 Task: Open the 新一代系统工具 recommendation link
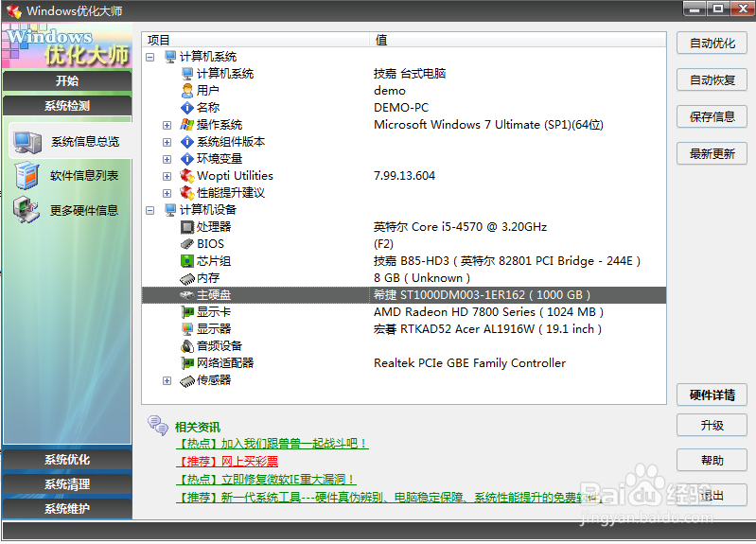point(389,498)
